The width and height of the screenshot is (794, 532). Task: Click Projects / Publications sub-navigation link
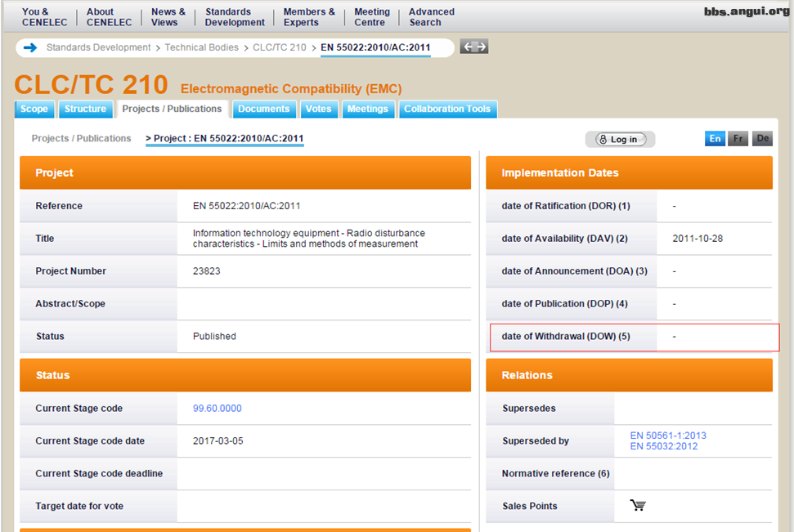pos(81,139)
